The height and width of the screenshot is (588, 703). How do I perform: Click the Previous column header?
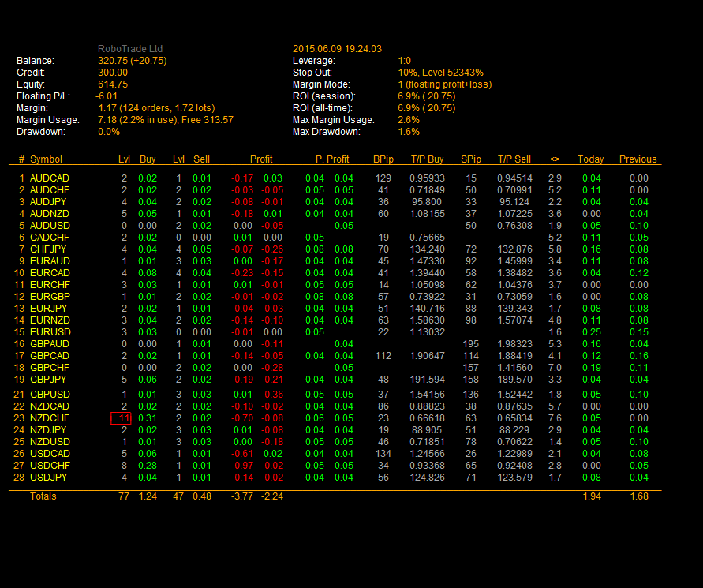pyautogui.click(x=637, y=159)
